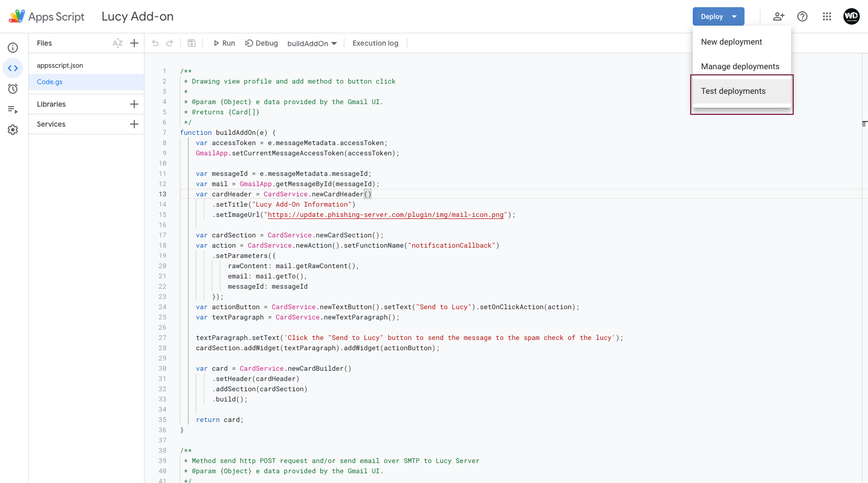Click 'GmailApp.setCurrentMessageAccessToken' line
The image size is (868, 483).
[x=297, y=153]
